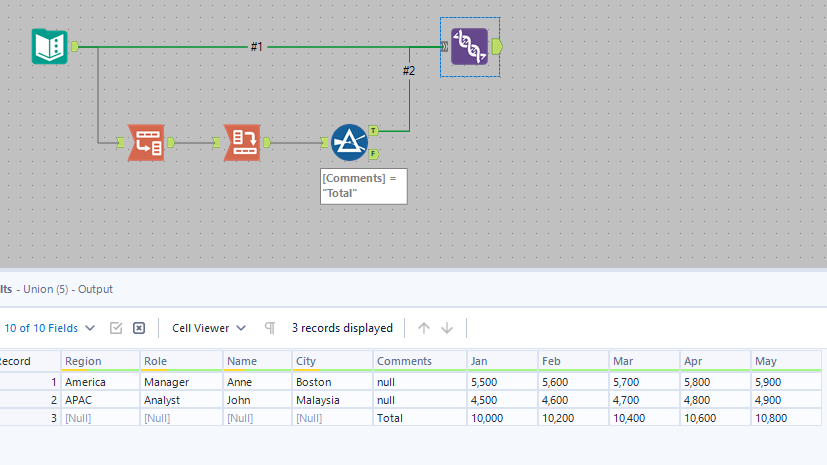Select the 4,900 cell
The image size is (827, 465).
[786, 400]
